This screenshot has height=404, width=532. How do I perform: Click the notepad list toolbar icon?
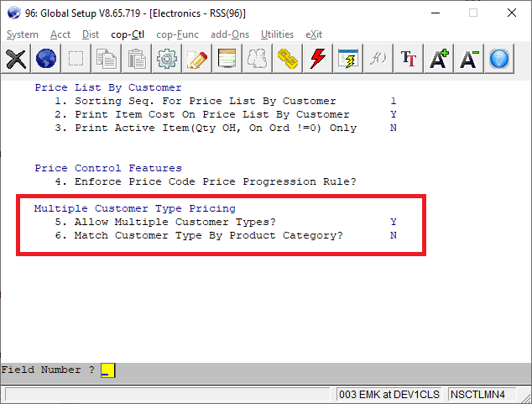point(227,59)
